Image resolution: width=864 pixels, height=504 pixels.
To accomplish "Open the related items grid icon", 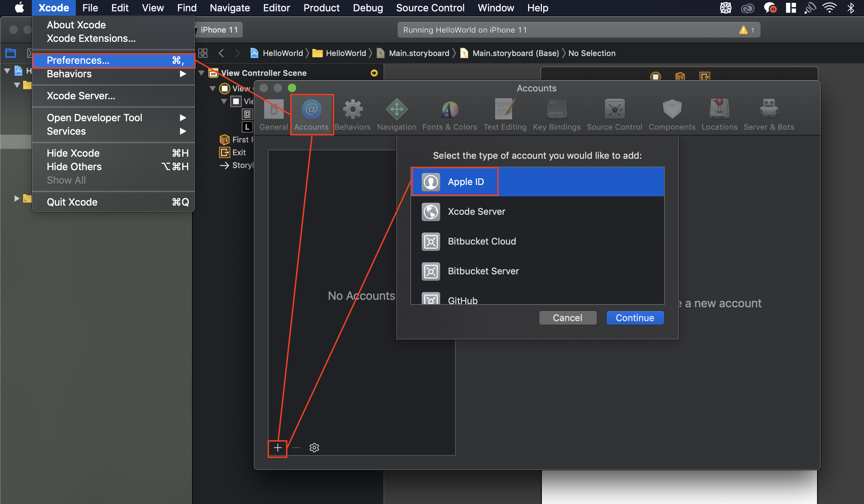I will click(x=203, y=53).
